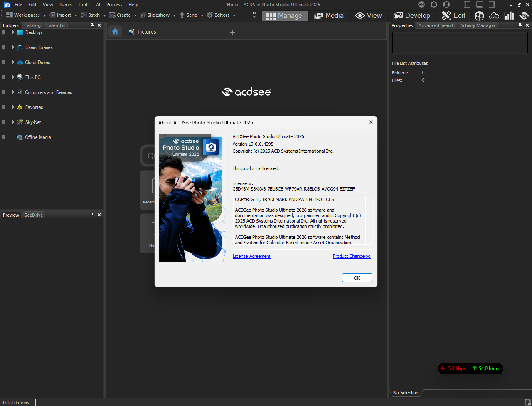
Task: Switch to Edit mode
Action: point(454,15)
